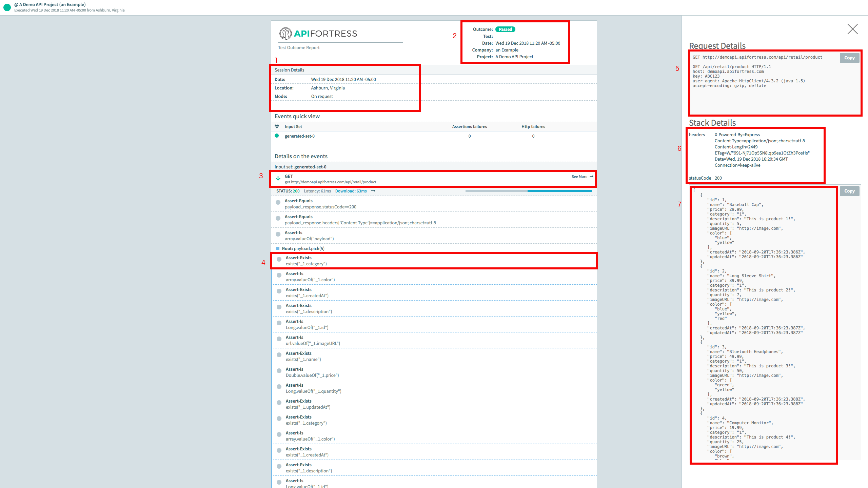Toggle the status circle of the _1.category Assert-Exists
The image size is (868, 488).
(279, 259)
